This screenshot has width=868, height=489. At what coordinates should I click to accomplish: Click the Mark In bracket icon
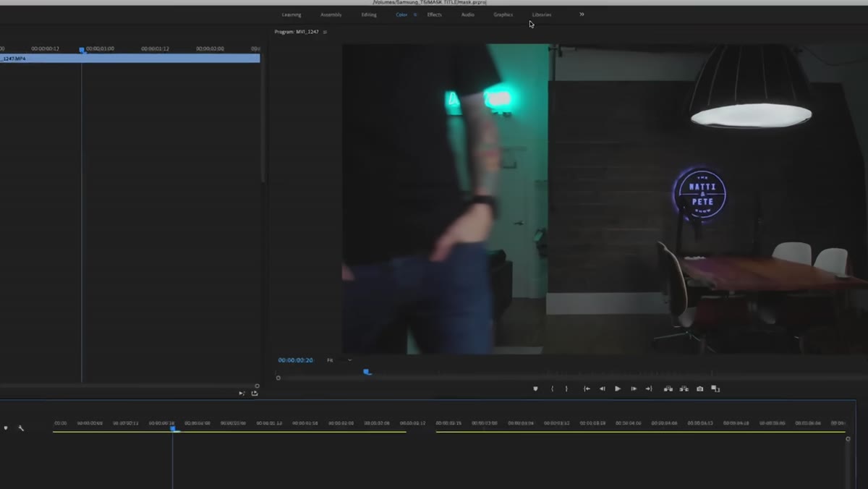point(553,388)
